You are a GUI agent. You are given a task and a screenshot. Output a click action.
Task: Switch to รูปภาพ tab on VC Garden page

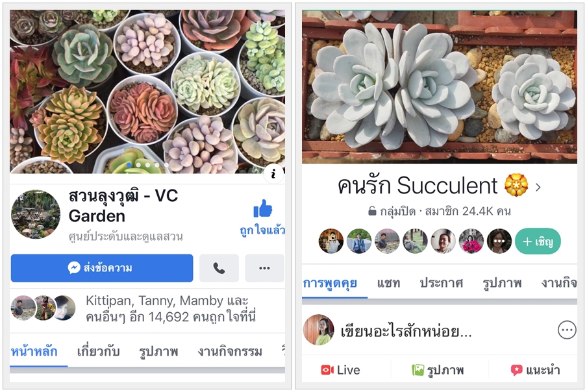coord(158,352)
